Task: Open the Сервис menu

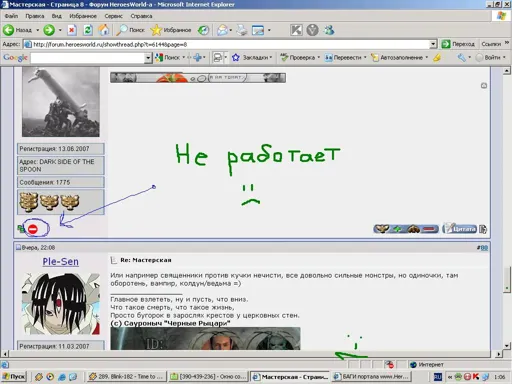Action: [113, 16]
